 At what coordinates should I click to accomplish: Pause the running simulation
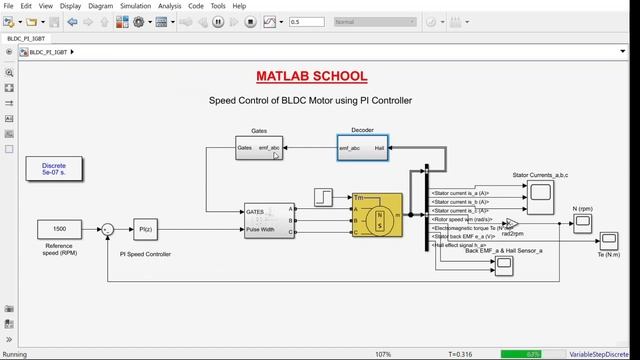pos(218,22)
